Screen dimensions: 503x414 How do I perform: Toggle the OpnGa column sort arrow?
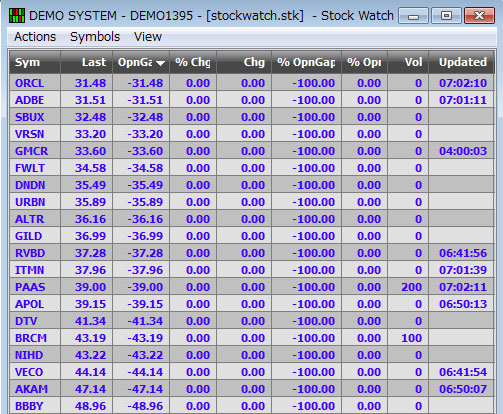160,63
